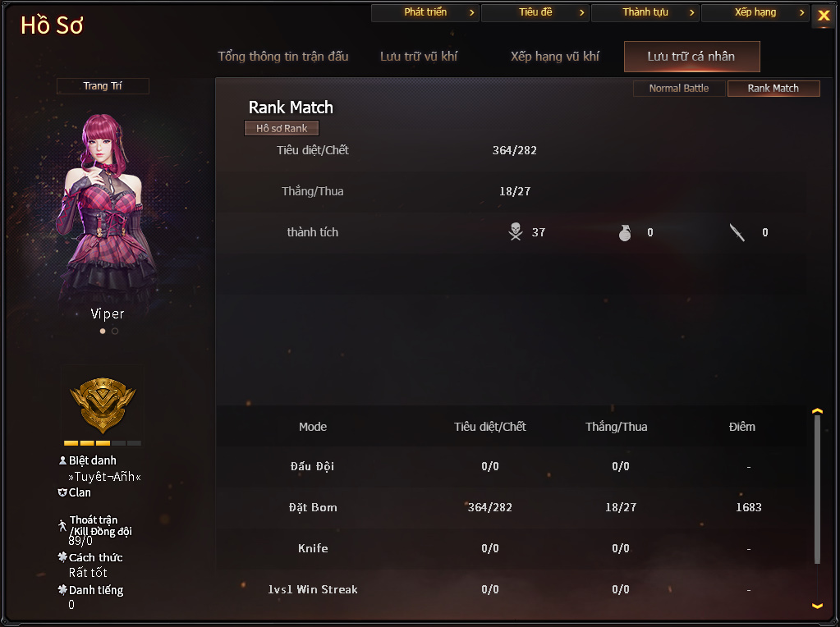
Task: Click the Clan shield icon
Action: [x=62, y=492]
